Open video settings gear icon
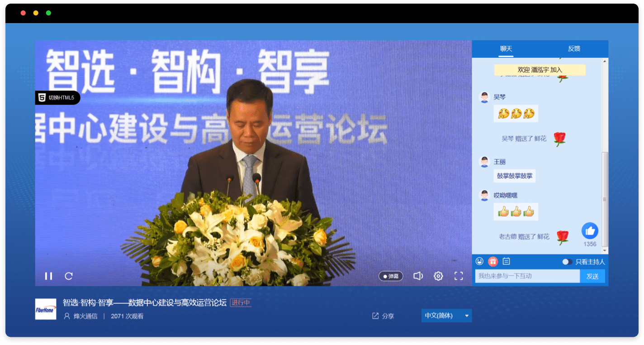 coord(438,276)
